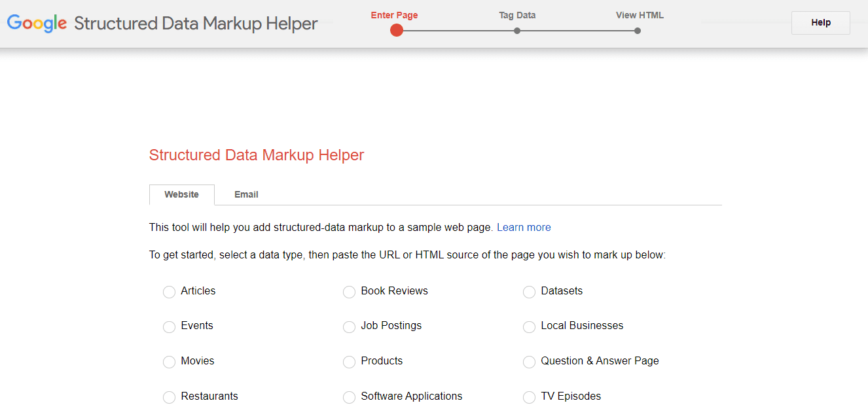Image resolution: width=868 pixels, height=420 pixels.
Task: Choose the Question & Answer Page type
Action: point(529,362)
